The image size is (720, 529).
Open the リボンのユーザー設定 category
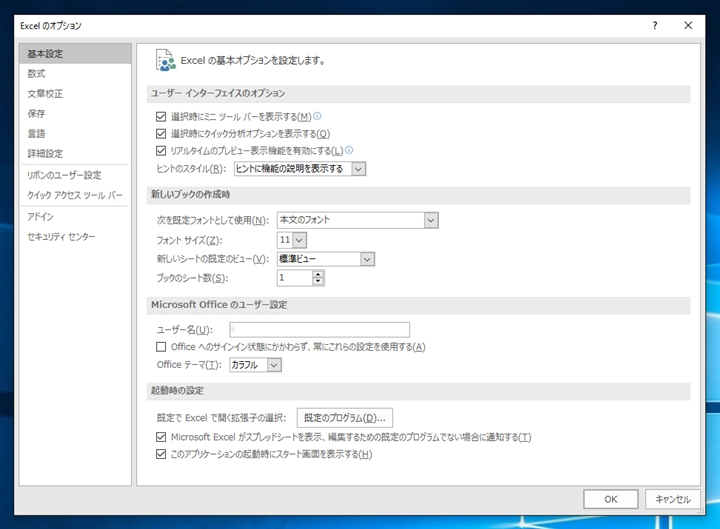[x=75, y=175]
